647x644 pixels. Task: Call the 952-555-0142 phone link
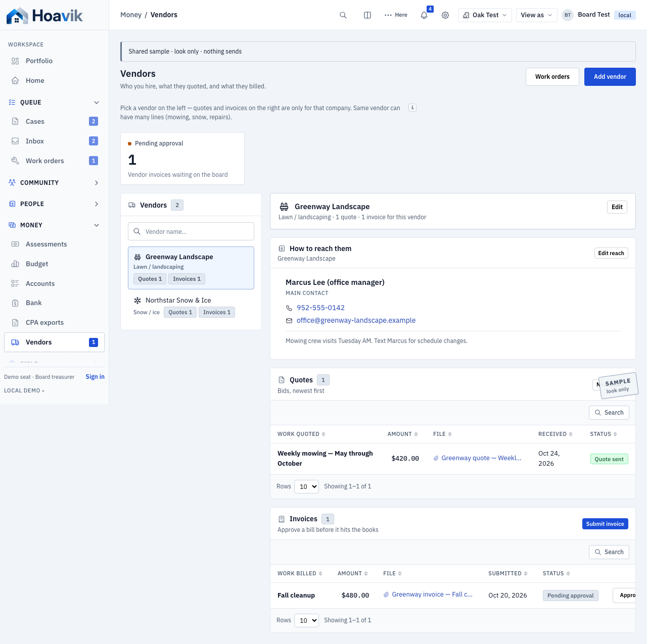pyautogui.click(x=320, y=308)
